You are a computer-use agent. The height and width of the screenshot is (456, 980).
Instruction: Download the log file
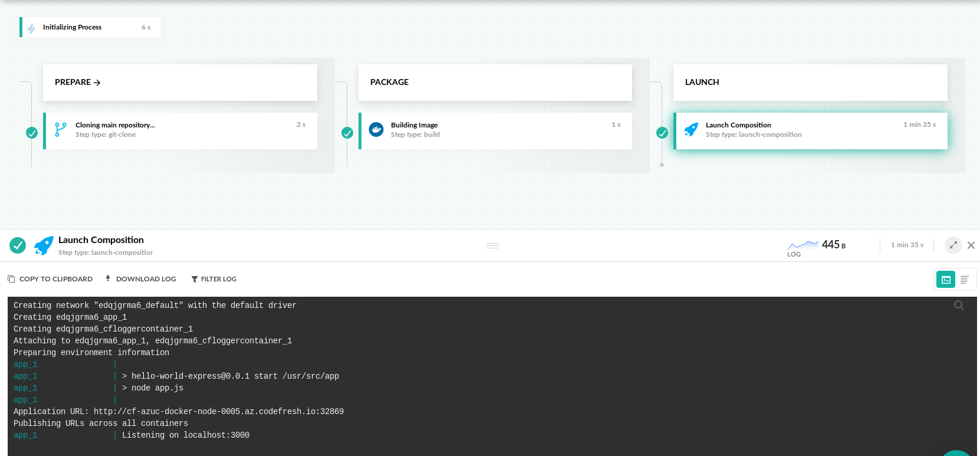click(x=140, y=279)
